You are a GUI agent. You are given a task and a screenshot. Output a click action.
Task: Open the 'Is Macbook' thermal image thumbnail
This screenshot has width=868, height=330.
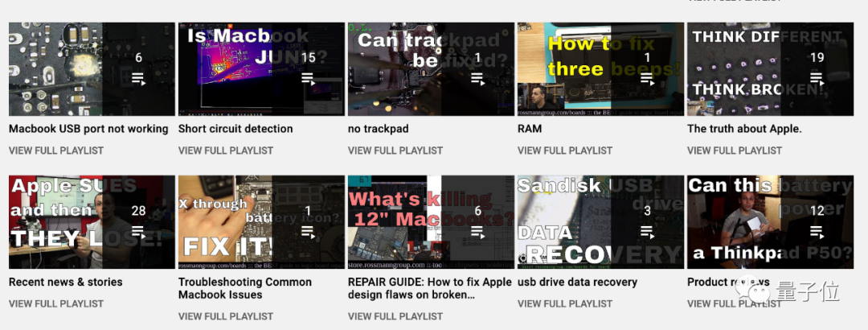point(261,68)
